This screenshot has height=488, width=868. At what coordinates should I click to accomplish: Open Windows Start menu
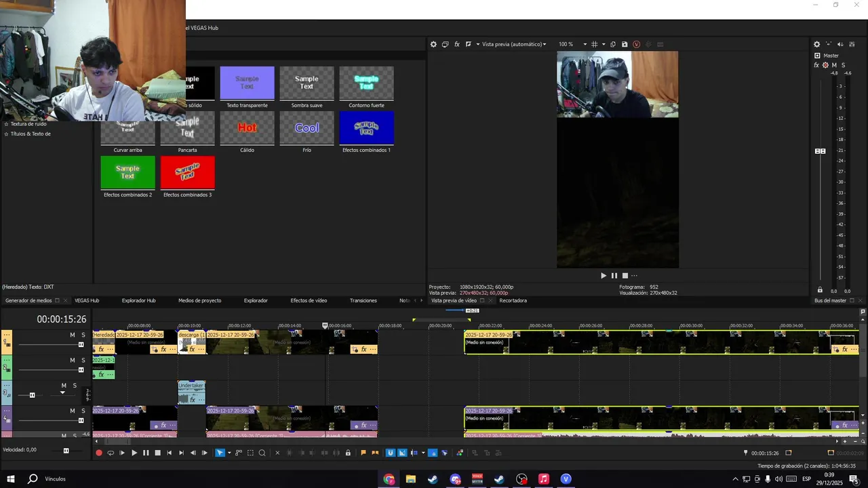(x=10, y=479)
